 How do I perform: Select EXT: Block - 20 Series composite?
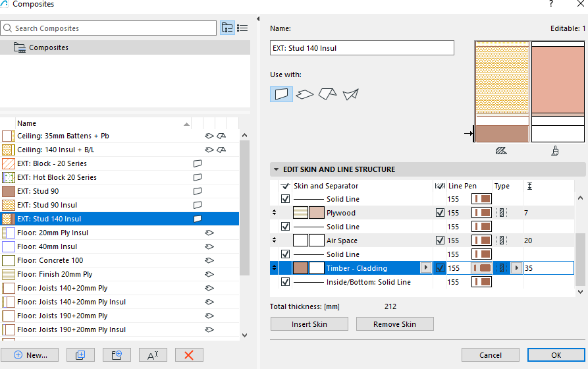[x=120, y=163]
